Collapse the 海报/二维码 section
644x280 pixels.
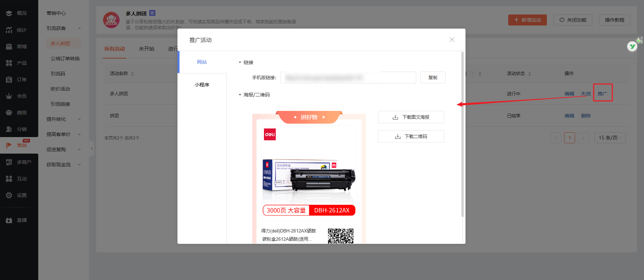pyautogui.click(x=240, y=95)
